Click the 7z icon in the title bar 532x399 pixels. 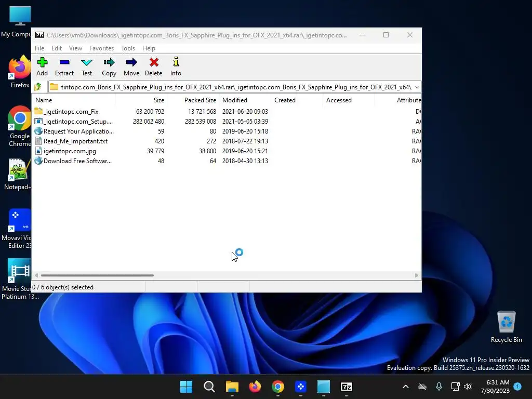pyautogui.click(x=39, y=35)
